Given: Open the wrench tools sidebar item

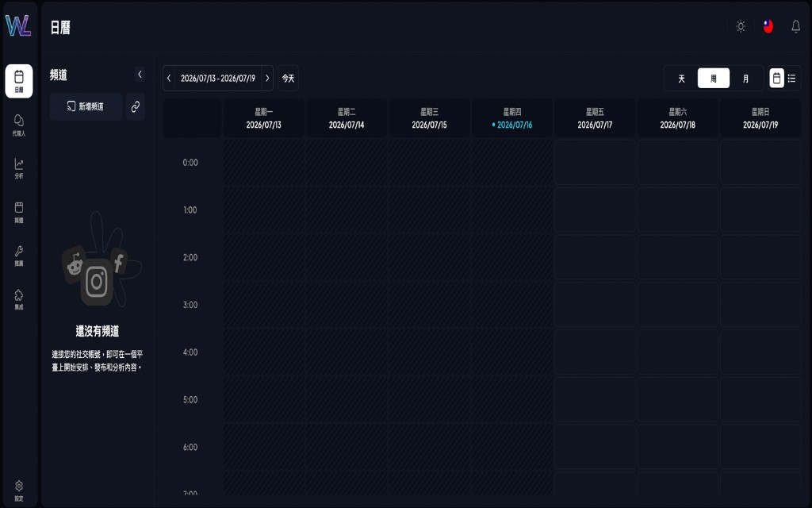Looking at the screenshot, I should click(19, 256).
